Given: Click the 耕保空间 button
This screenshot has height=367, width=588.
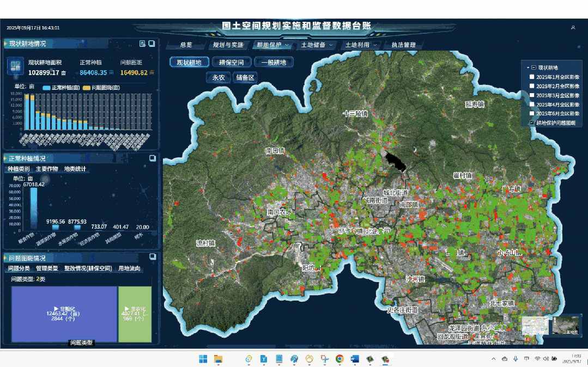Looking at the screenshot, I should (232, 62).
